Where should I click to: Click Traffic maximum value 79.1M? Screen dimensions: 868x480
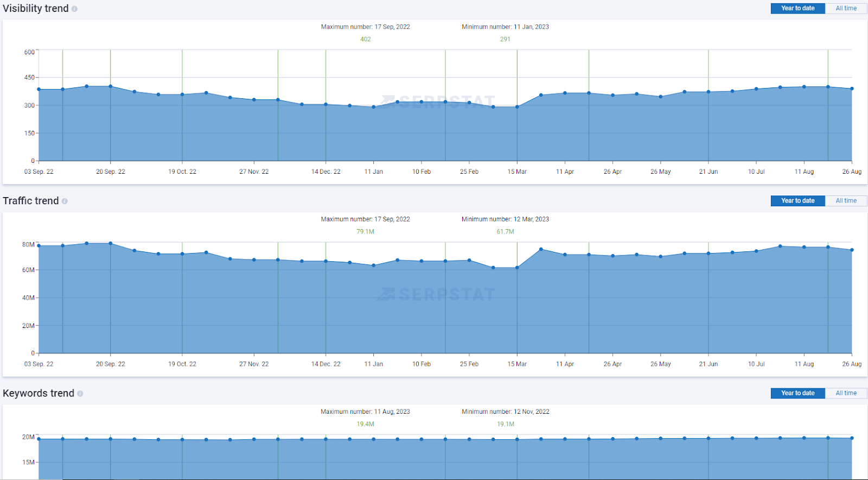pyautogui.click(x=365, y=231)
